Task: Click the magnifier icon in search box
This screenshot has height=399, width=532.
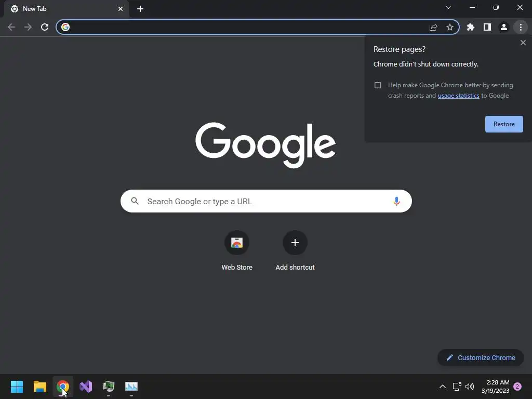Action: pos(135,201)
